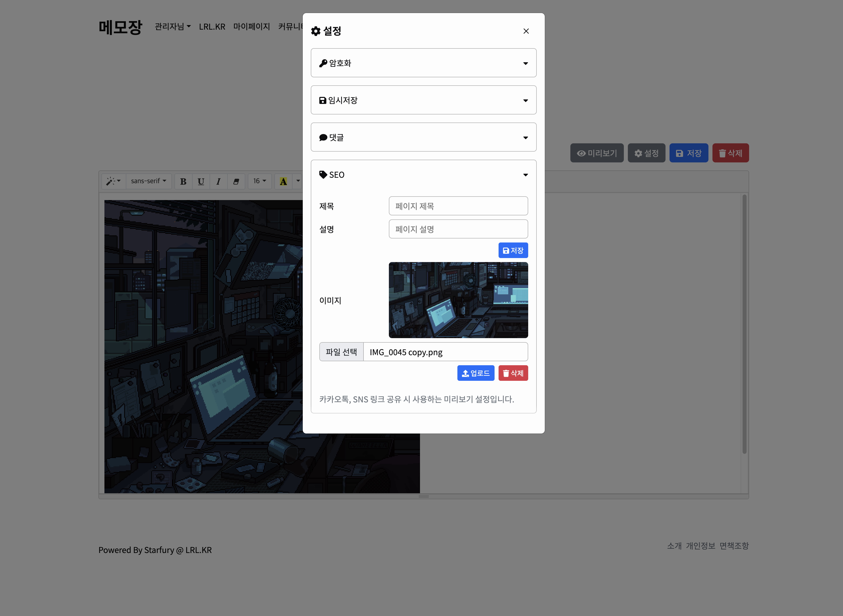
Task: Expand the 댓글 comments section
Action: coord(423,137)
